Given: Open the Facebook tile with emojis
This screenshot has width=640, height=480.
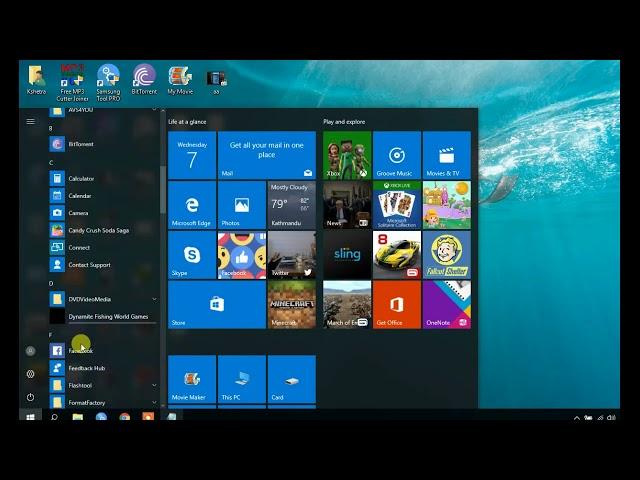Looking at the screenshot, I should 242,255.
